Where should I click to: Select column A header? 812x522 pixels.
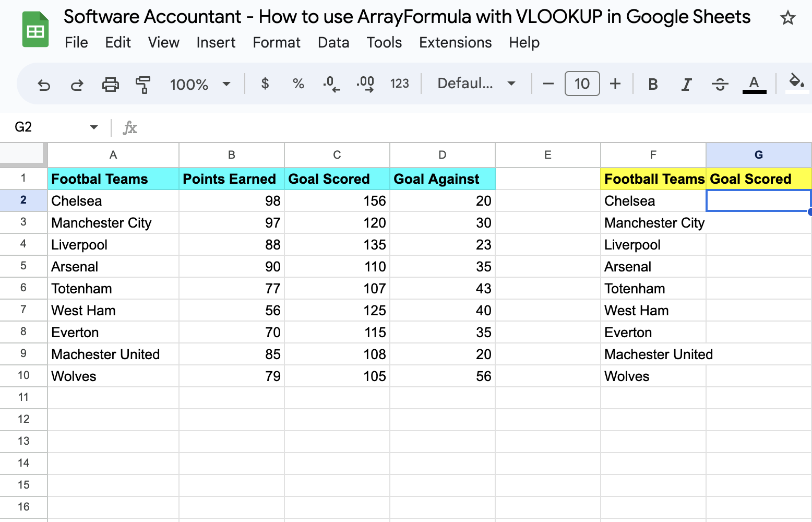point(113,155)
